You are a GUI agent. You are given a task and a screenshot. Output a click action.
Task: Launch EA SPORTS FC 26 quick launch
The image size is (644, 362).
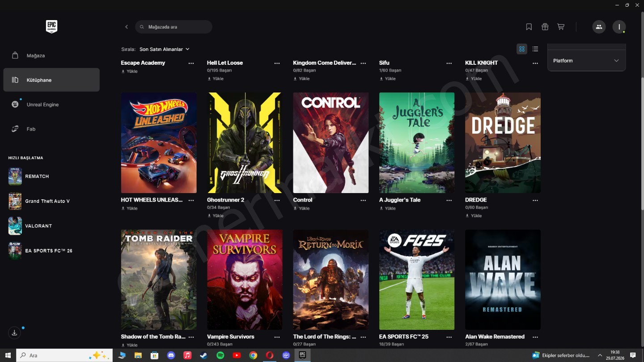click(x=51, y=251)
